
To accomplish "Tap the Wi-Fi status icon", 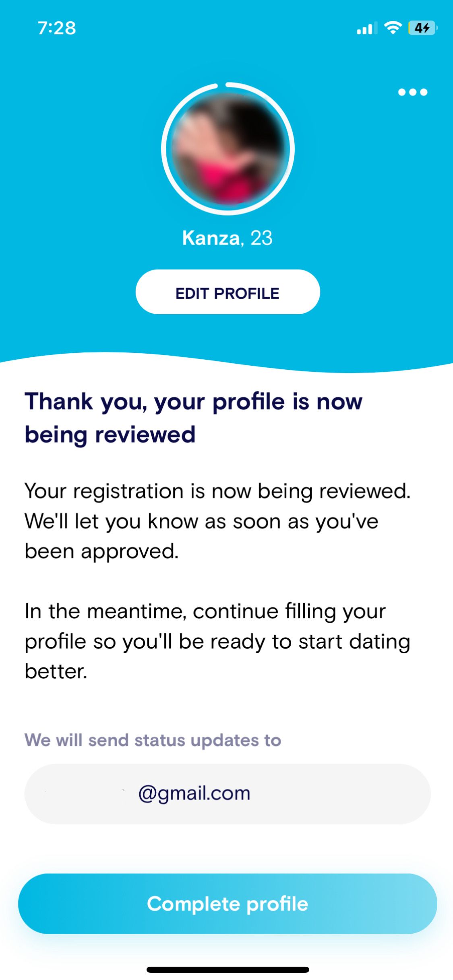I will click(393, 28).
